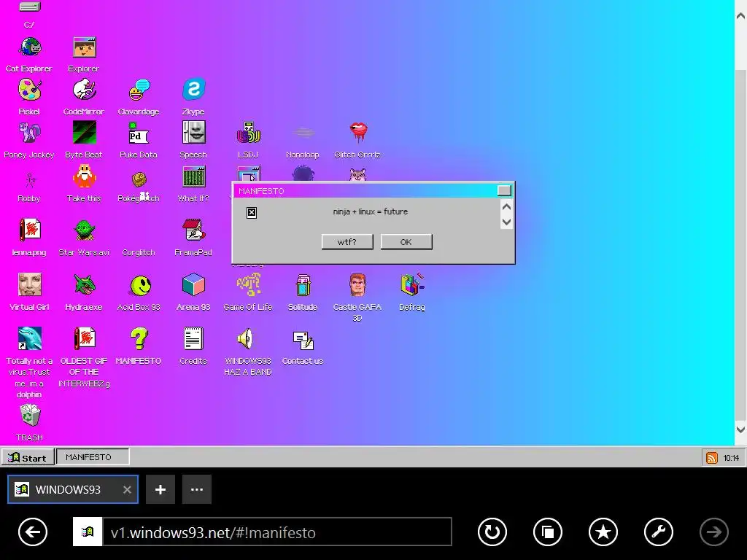Open OLDEST GIF OF THE INTERWEBZ icon
The image size is (747, 560).
click(x=85, y=338)
